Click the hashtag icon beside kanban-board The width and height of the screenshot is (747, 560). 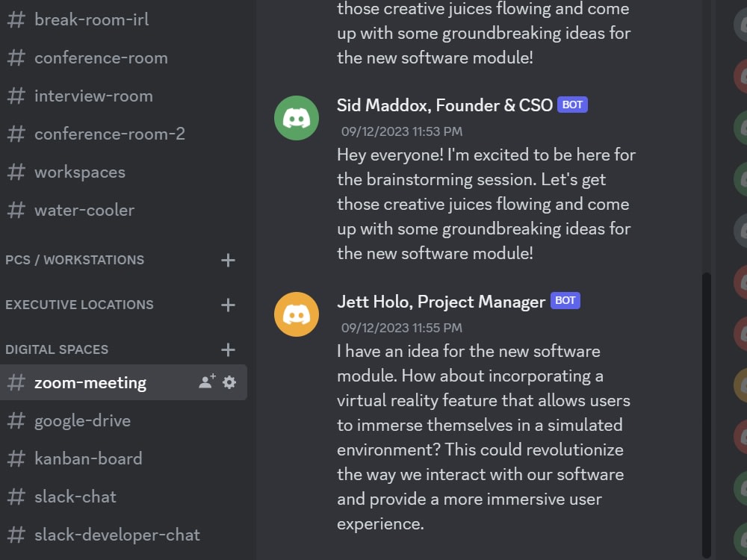pos(16,458)
